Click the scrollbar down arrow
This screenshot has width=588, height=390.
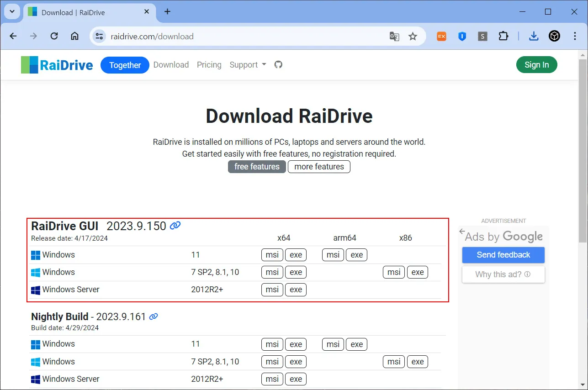click(x=583, y=385)
